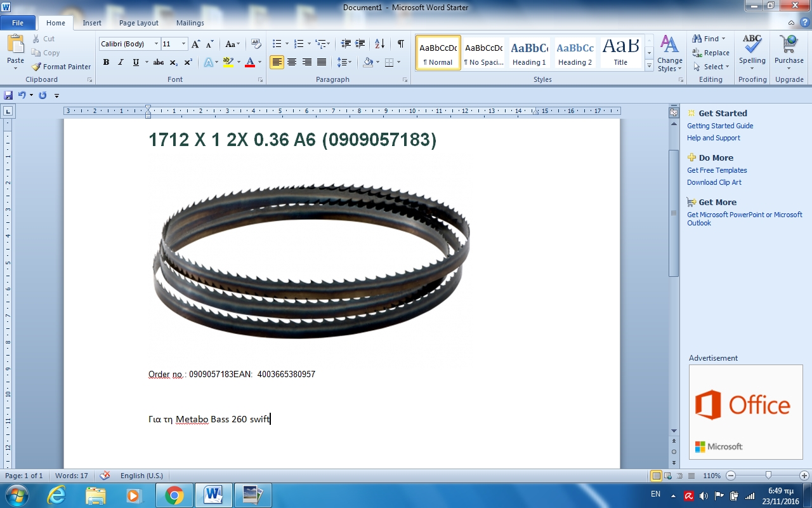812x508 pixels.
Task: Click the Download Clip Art link
Action: [714, 182]
